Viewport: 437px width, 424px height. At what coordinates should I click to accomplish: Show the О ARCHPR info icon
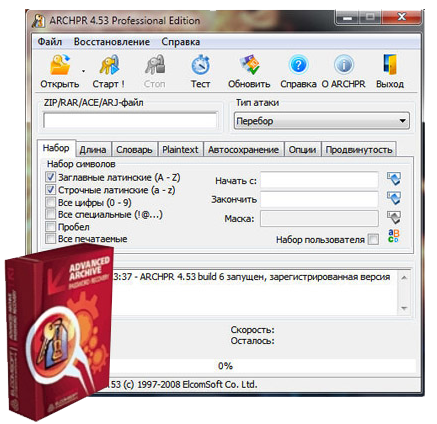point(344,65)
